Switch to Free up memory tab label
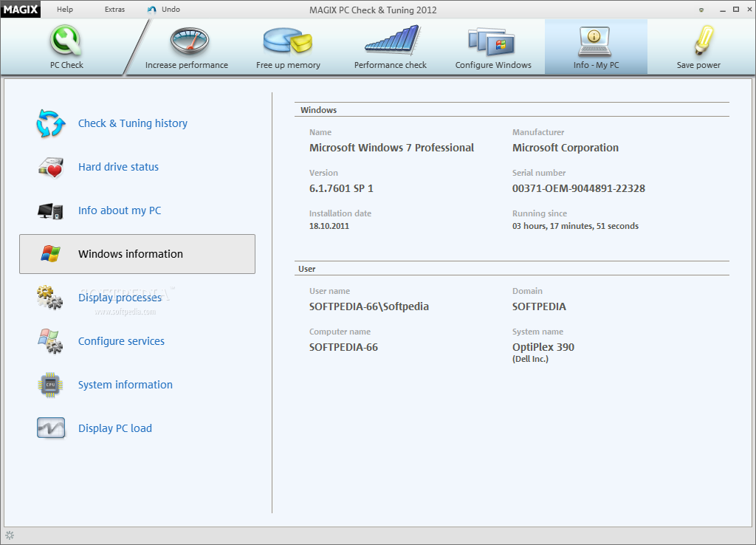 (288, 65)
